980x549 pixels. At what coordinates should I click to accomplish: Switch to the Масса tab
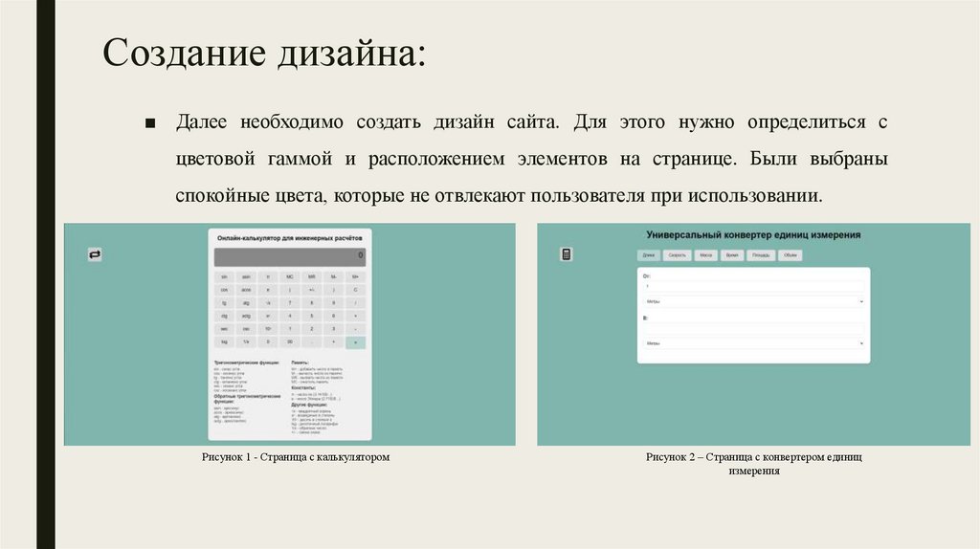705,255
